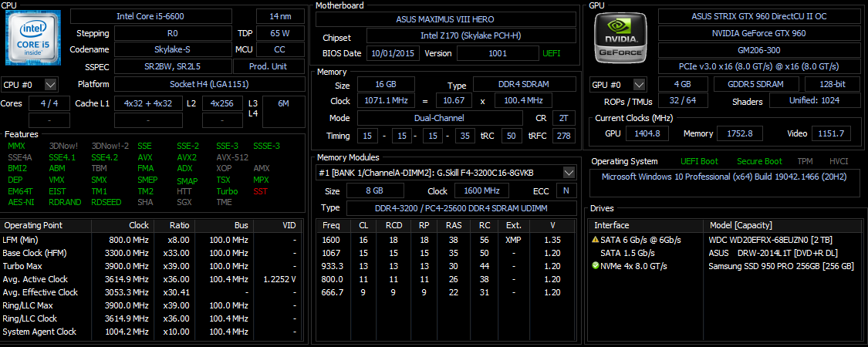The image size is (868, 347).
Task: Select the Samsung SSD 950 PRO 256GB row
Action: pos(724,266)
